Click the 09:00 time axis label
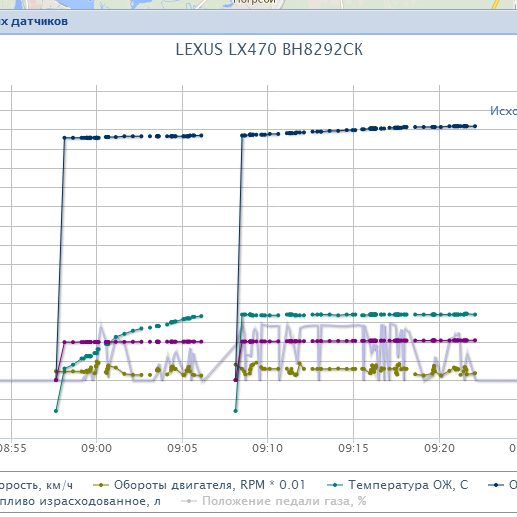 97,448
